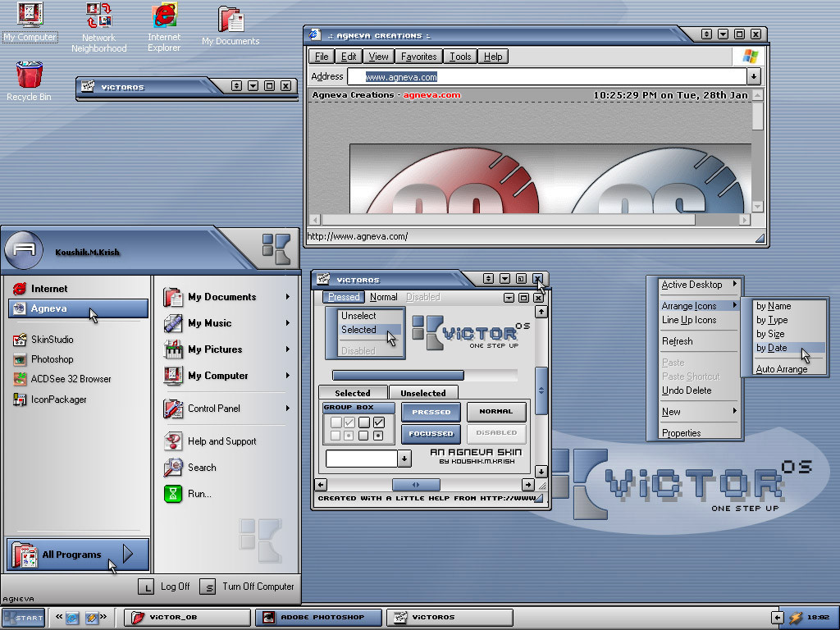The image size is (840, 630).
Task: Open Normal menu in ViCTOROS window
Action: click(x=384, y=297)
